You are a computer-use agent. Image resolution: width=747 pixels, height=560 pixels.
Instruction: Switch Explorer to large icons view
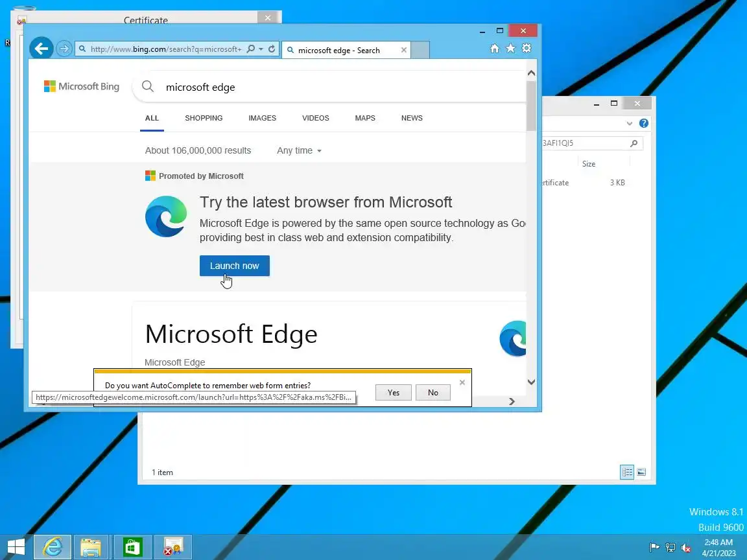(641, 472)
